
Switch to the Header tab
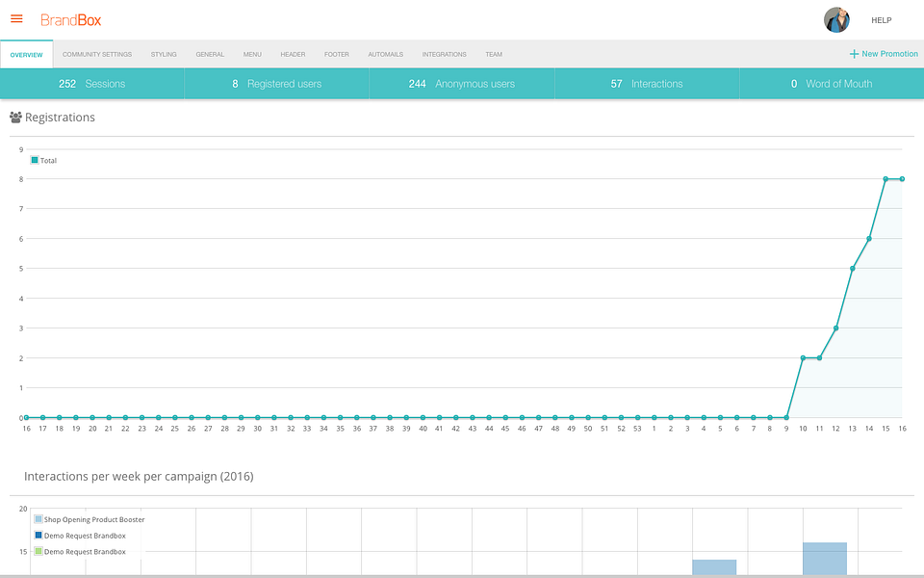pos(293,54)
